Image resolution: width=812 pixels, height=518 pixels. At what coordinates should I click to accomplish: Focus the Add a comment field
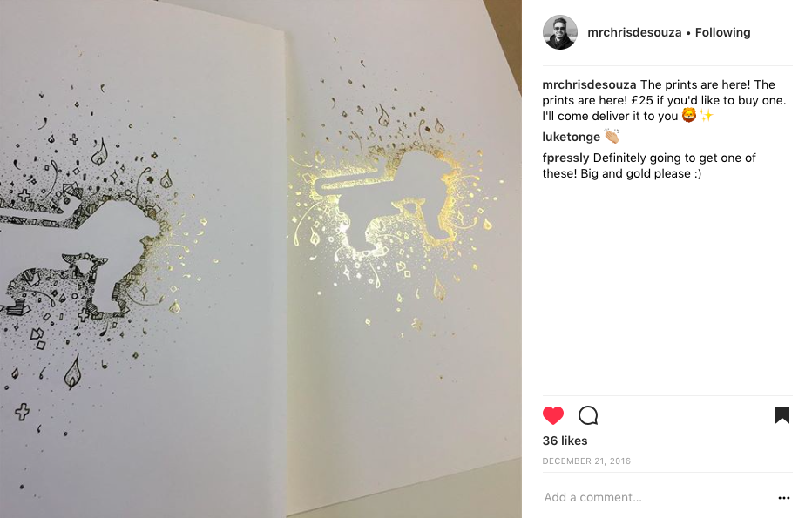tap(658, 497)
